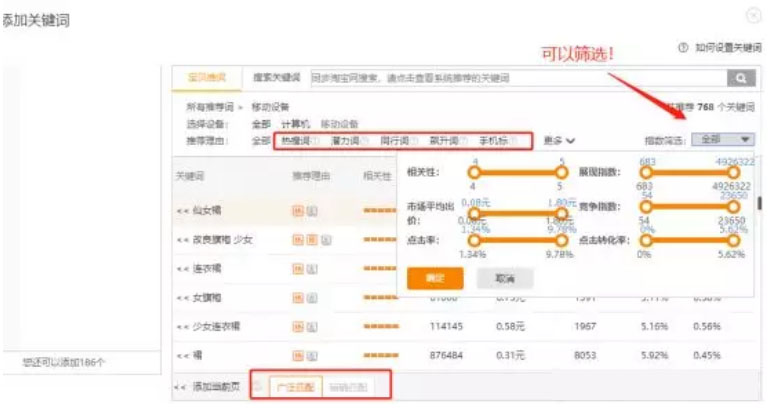Click 相关性 slider left handle

(474, 172)
